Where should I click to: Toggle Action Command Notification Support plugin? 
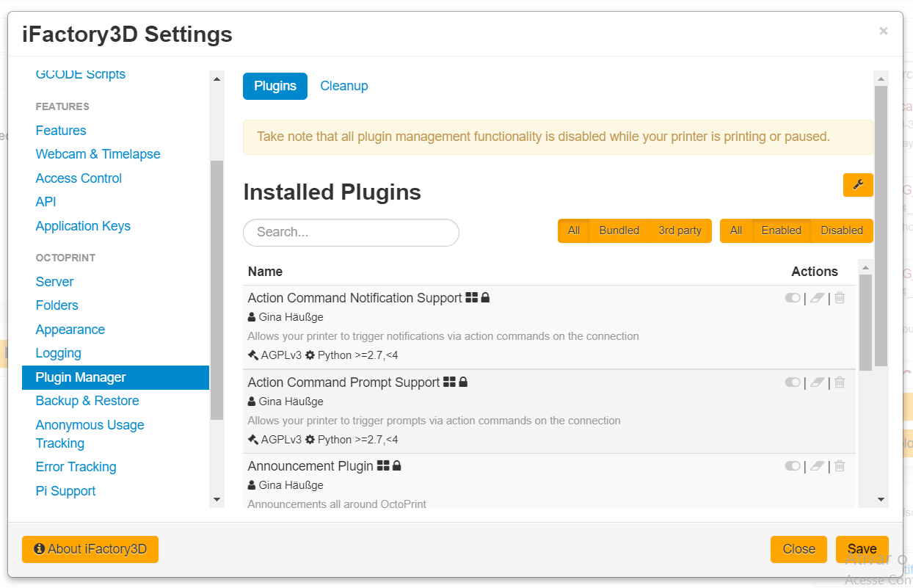793,298
